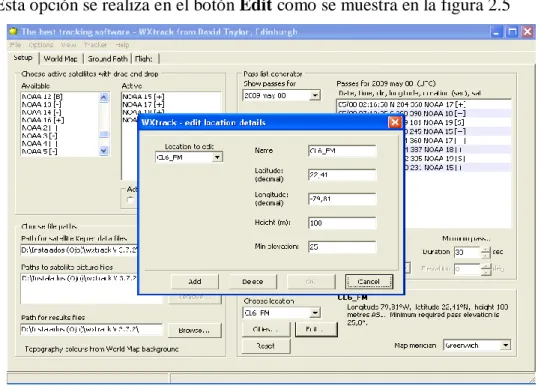This screenshot has height=389, width=541.
Task: Click the Cancel button in dialog
Action: coord(368,281)
